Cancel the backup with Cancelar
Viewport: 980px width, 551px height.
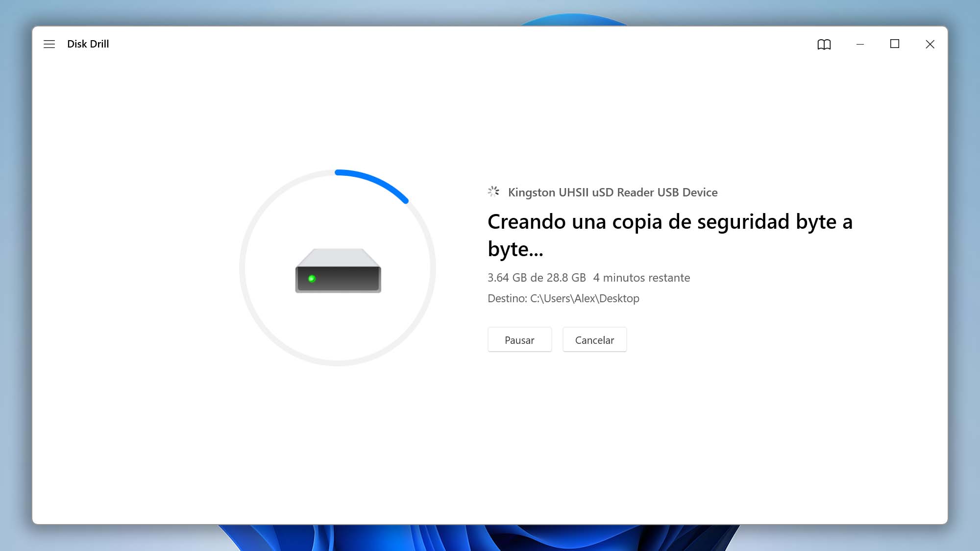click(x=594, y=340)
